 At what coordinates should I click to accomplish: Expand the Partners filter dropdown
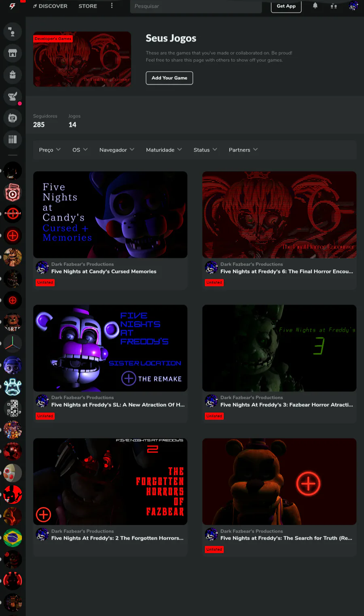pos(243,150)
